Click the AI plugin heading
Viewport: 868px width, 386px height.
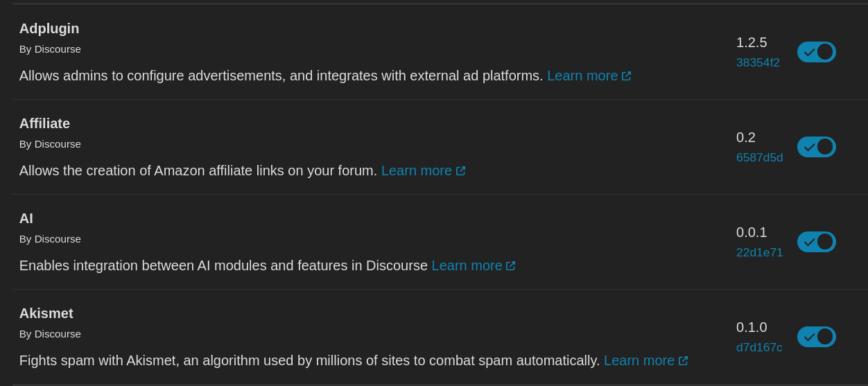[26, 219]
